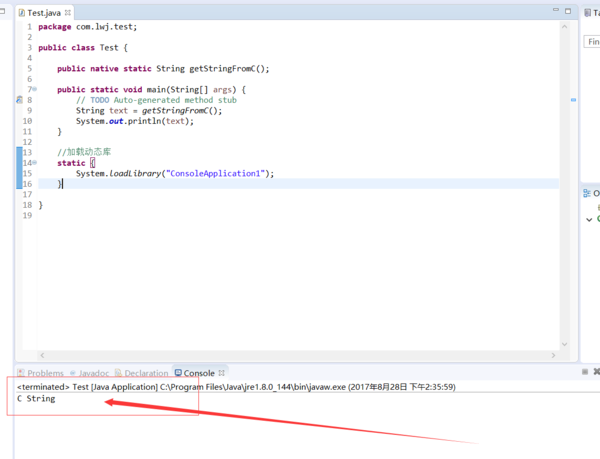The height and width of the screenshot is (459, 600).
Task: Close the Console view tab
Action: [222, 373]
